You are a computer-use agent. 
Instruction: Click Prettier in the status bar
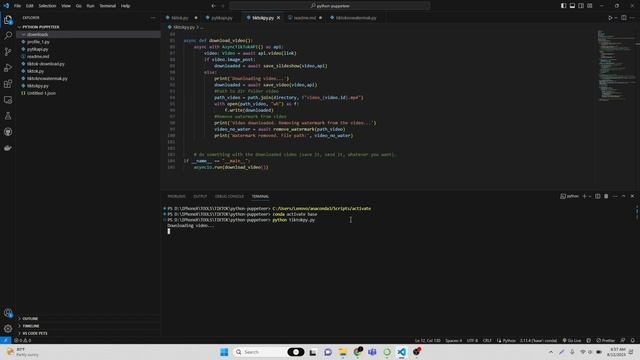click(x=605, y=340)
